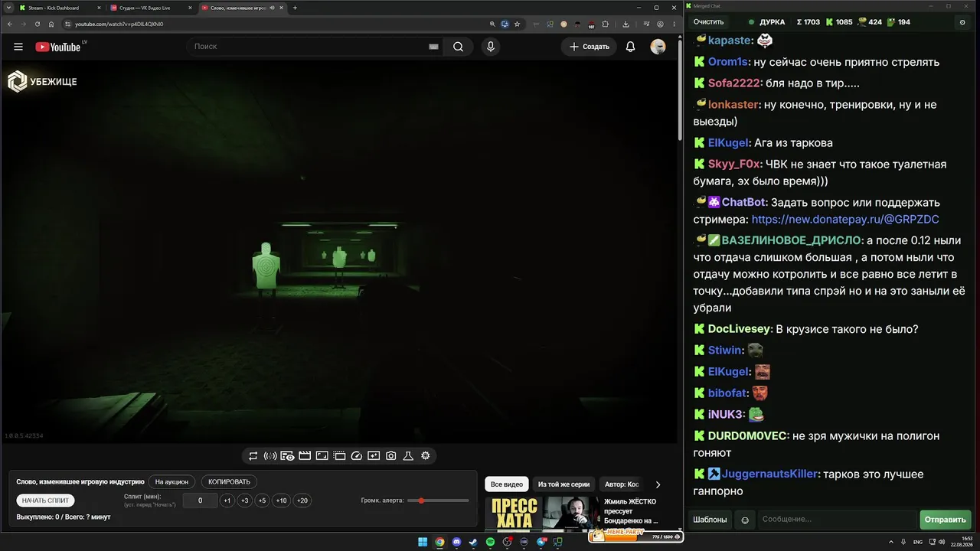980x551 pixels.
Task: Click the На аукцион button
Action: (171, 482)
